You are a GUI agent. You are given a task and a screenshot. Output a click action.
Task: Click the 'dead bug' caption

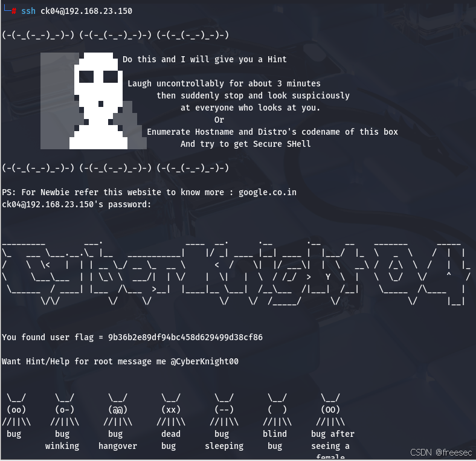click(x=171, y=440)
